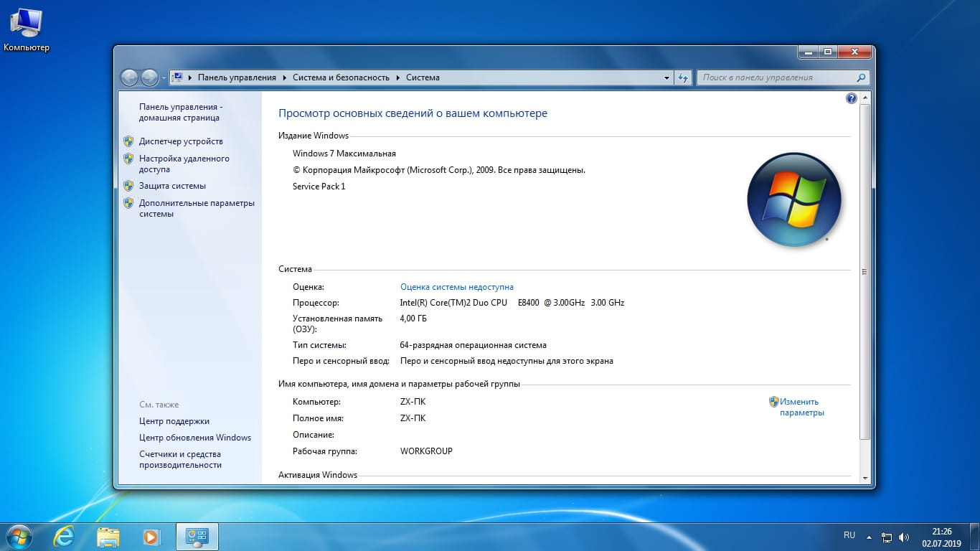
Task: Show hidden tray icons arrow
Action: point(869,537)
